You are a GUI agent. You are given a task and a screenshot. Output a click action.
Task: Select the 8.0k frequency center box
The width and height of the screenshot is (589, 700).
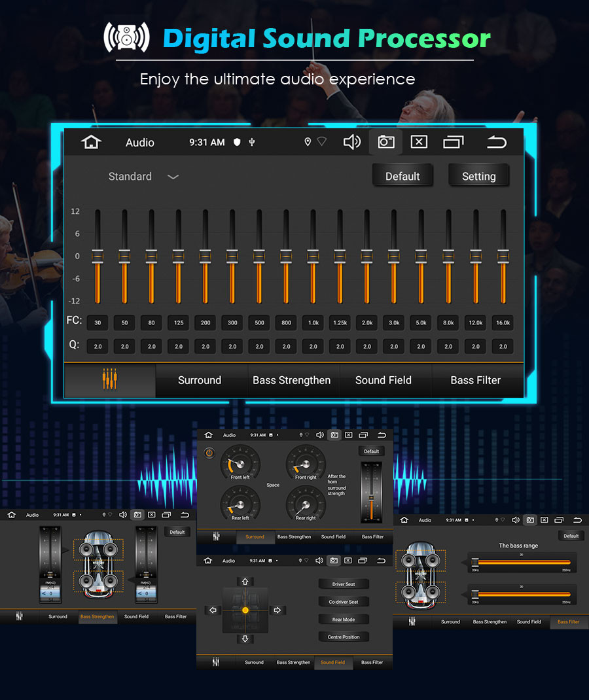click(x=448, y=323)
